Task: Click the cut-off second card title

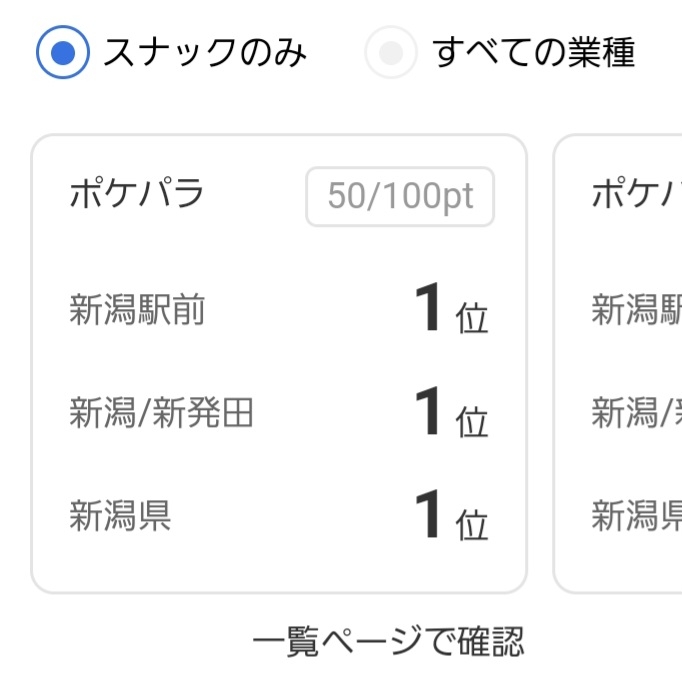Action: (x=636, y=194)
